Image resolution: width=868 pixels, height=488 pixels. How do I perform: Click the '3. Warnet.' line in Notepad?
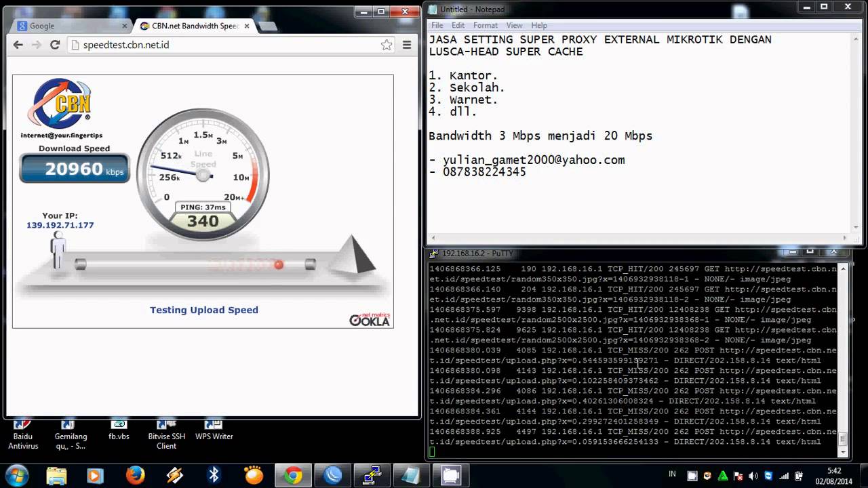coord(463,100)
